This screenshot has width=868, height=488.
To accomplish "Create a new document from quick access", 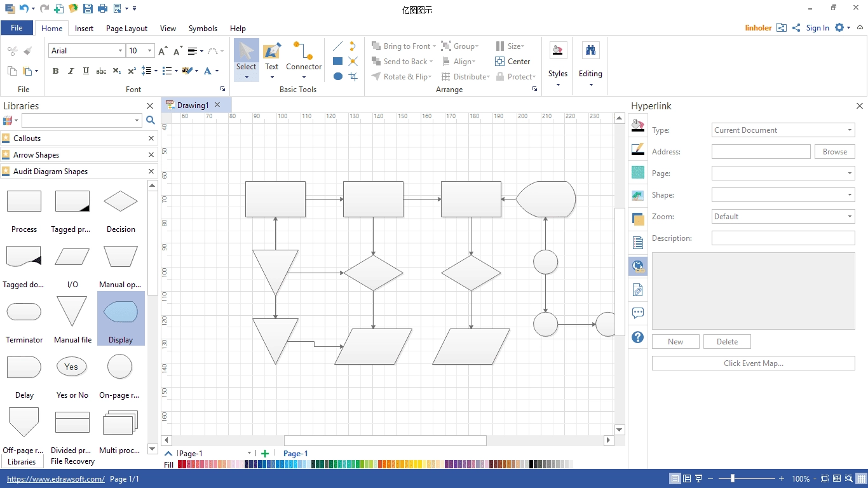I will click(x=58, y=8).
